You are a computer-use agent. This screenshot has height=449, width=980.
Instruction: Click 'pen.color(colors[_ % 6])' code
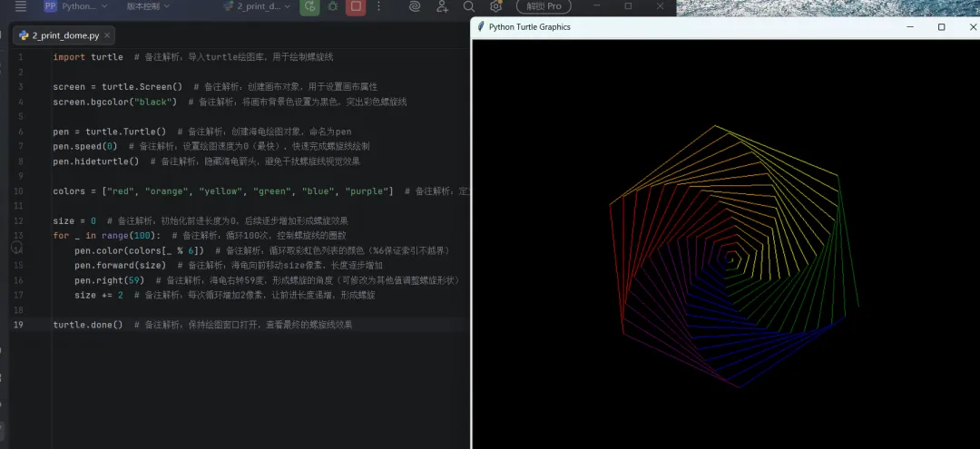(140, 250)
